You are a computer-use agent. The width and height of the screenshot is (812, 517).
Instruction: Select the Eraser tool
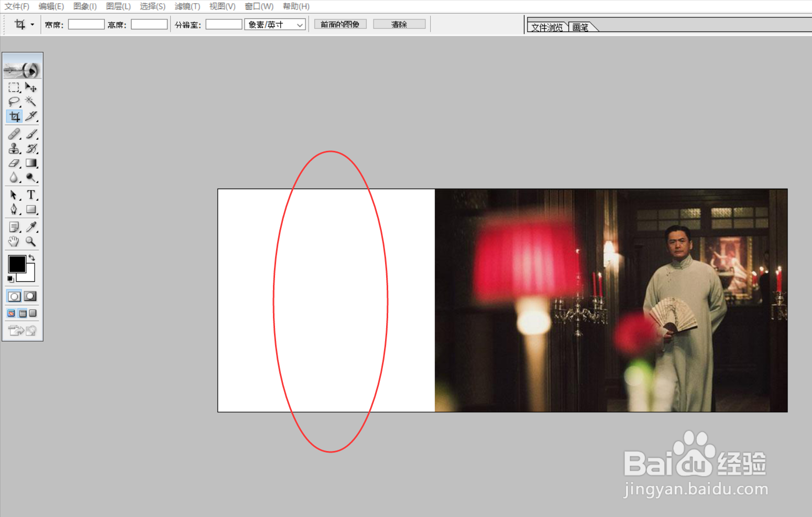14,163
